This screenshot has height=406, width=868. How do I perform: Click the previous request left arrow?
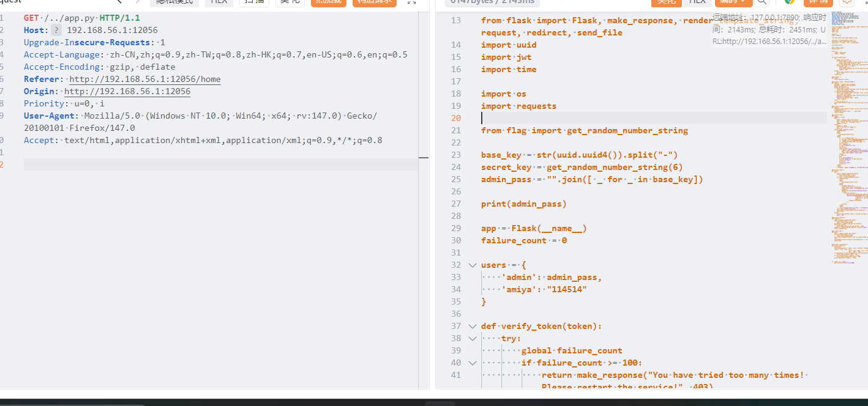(119, 2)
